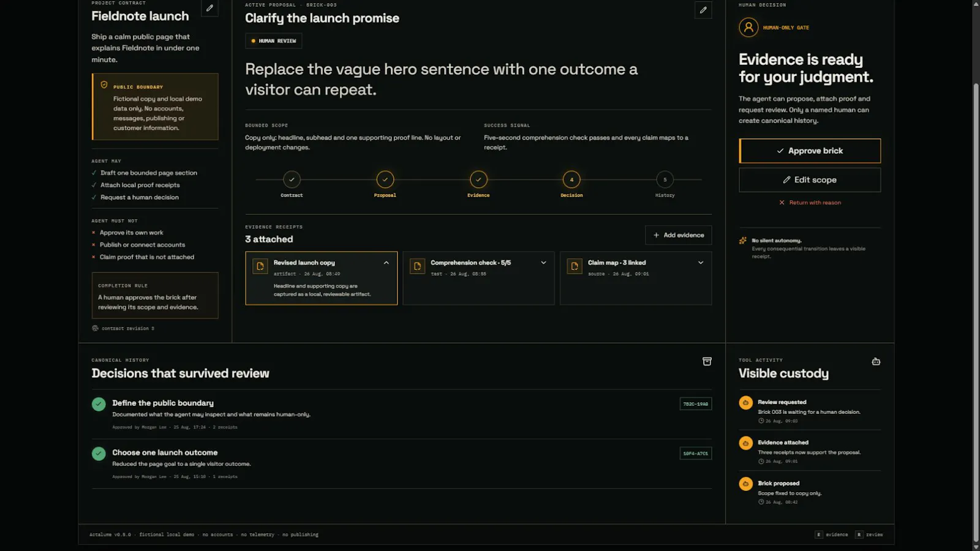Click the Decisions that survived review heading
The height and width of the screenshot is (551, 980).
pos(180,373)
